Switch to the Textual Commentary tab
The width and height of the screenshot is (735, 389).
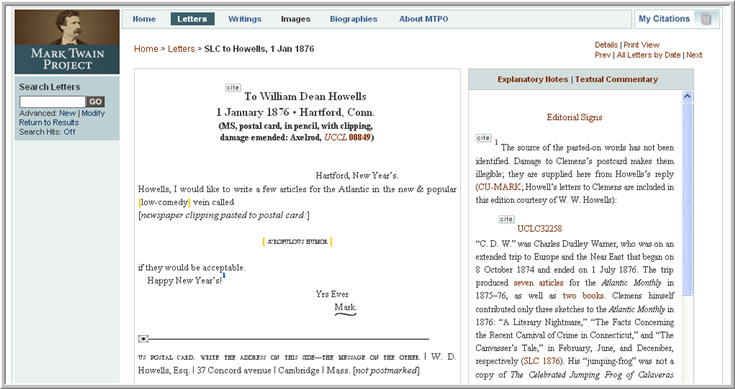point(616,79)
